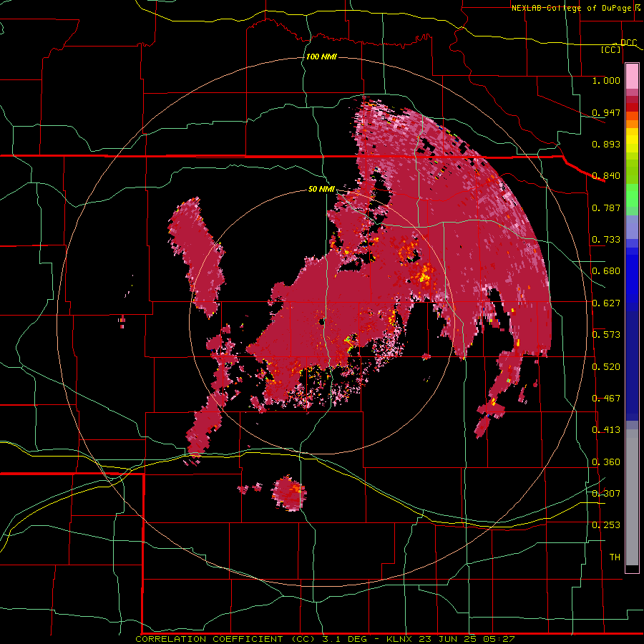Pick the light pink color bar segment
The width and height of the screenshot is (644, 644).
click(x=632, y=77)
